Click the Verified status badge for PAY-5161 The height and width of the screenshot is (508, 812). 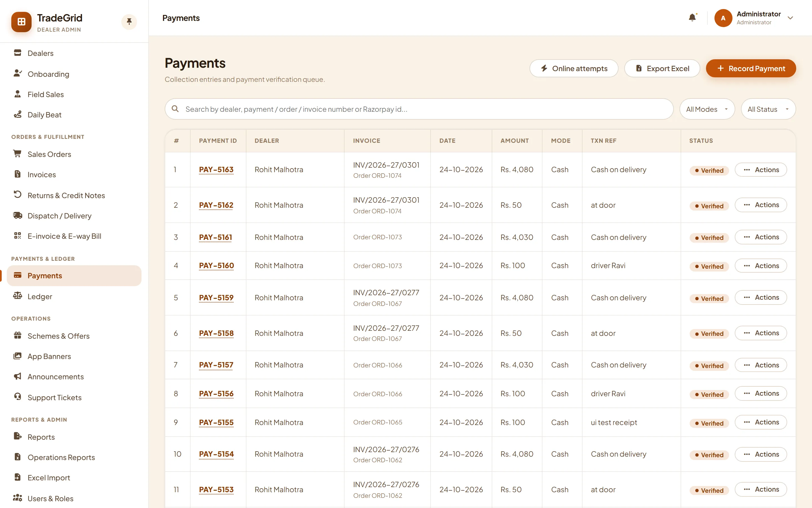click(x=709, y=238)
